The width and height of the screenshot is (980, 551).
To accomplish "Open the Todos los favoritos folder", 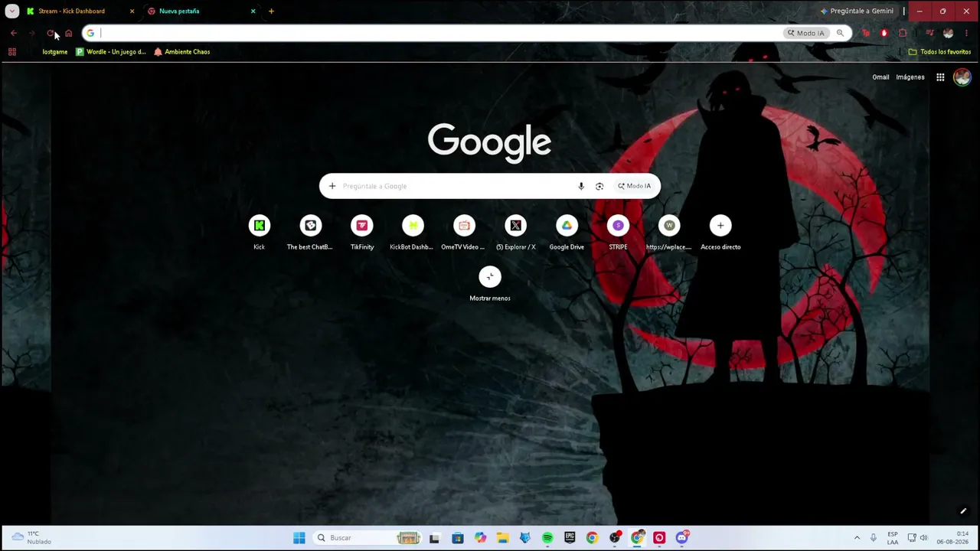I will tap(939, 52).
